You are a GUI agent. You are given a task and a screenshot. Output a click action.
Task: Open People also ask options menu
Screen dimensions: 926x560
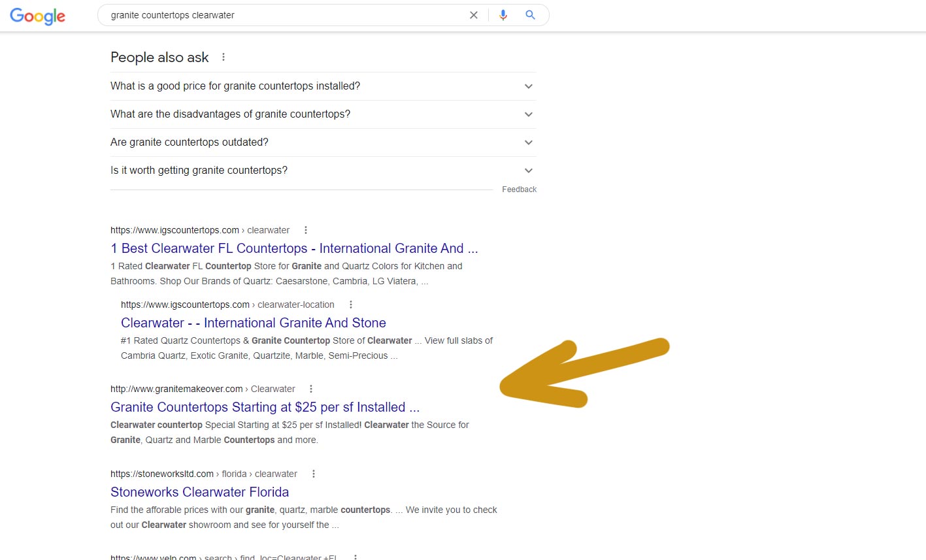[x=223, y=57]
